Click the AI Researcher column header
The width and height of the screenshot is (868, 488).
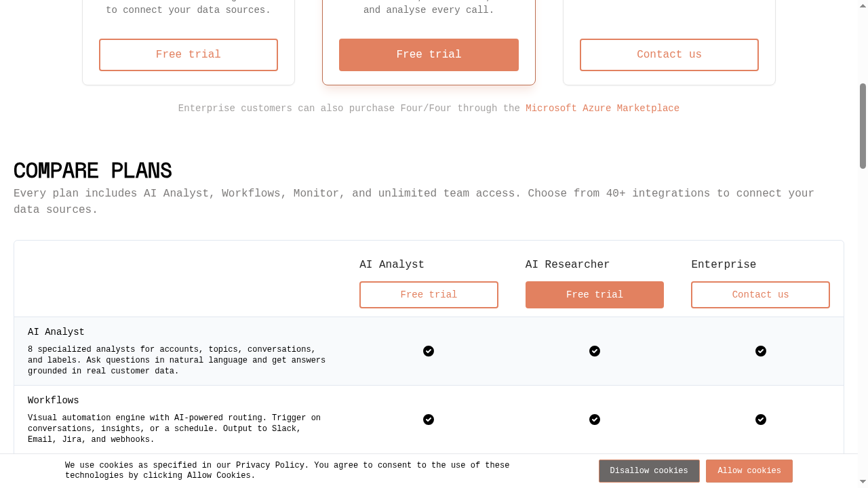coord(568,264)
